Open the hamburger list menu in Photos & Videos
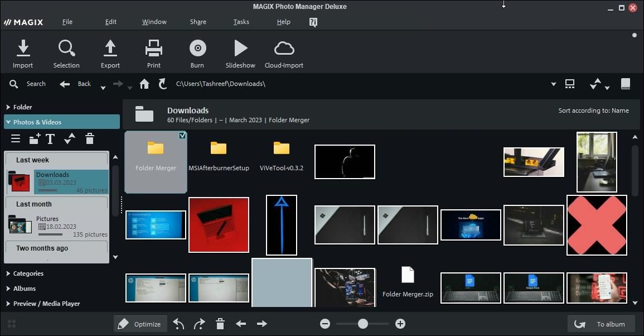The height and width of the screenshot is (336, 644). tap(16, 138)
